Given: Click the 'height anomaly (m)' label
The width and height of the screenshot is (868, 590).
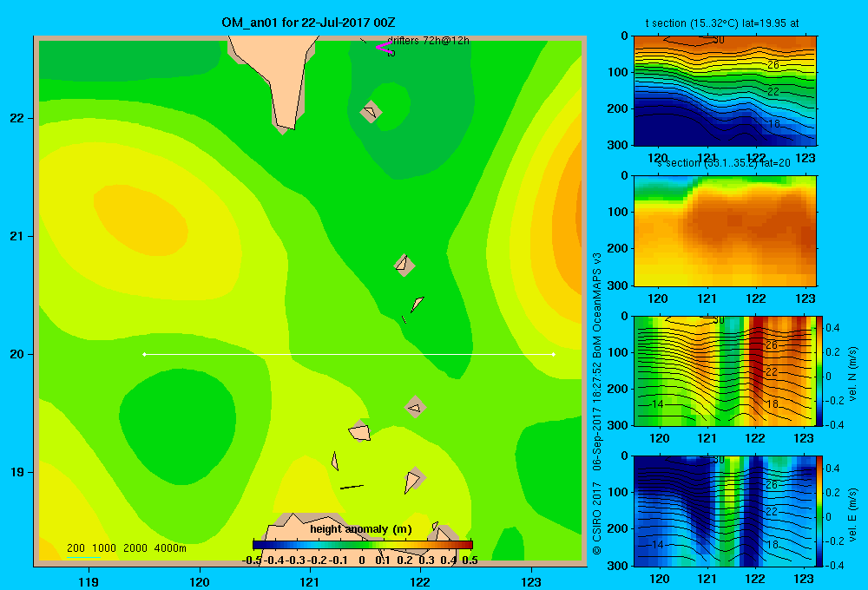Looking at the screenshot, I should 361,529.
